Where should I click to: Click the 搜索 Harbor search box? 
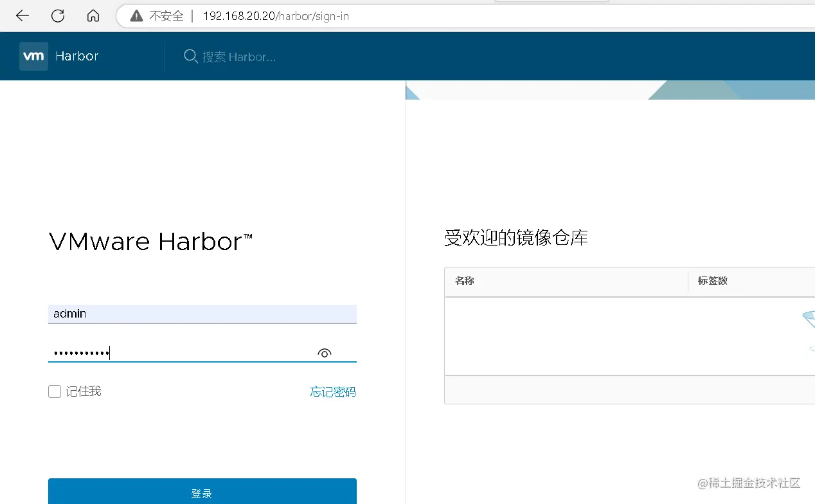pos(239,57)
